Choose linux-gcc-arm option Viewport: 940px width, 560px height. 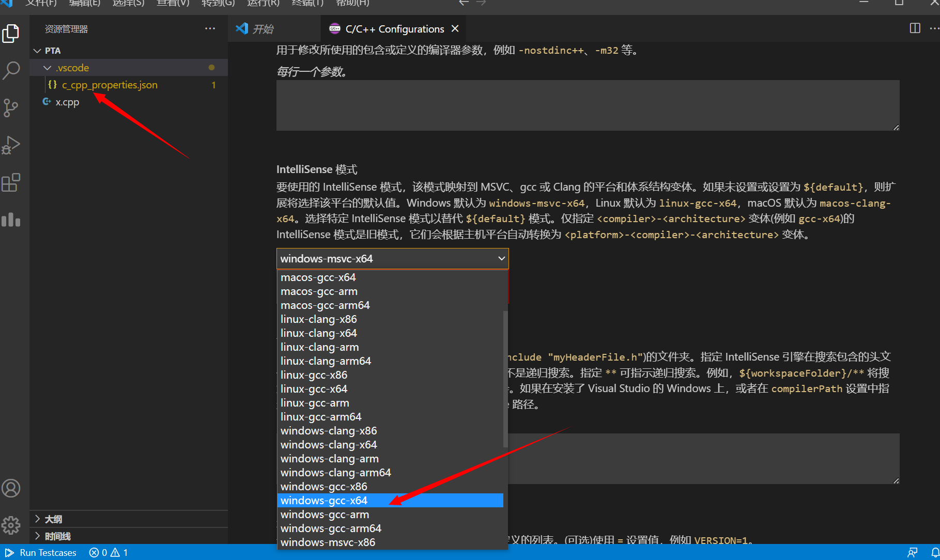coord(390,403)
